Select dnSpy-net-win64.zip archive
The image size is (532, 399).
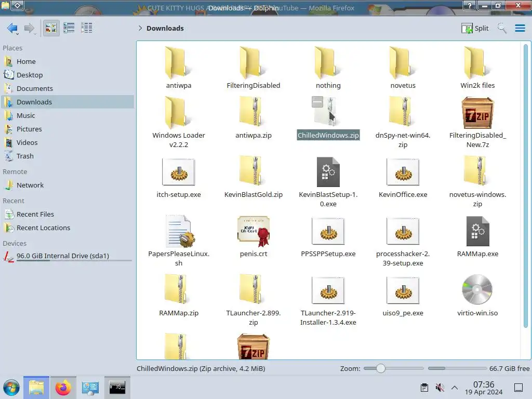[x=403, y=122]
